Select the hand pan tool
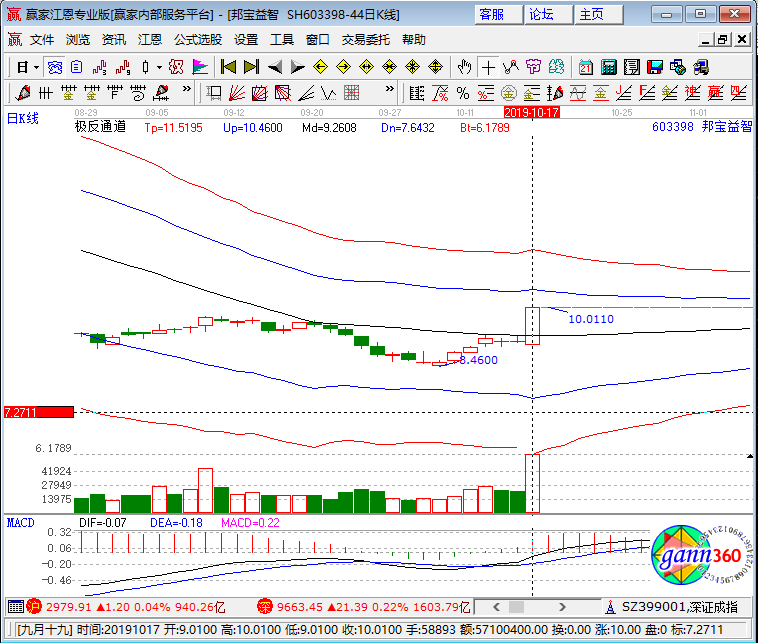 click(464, 67)
